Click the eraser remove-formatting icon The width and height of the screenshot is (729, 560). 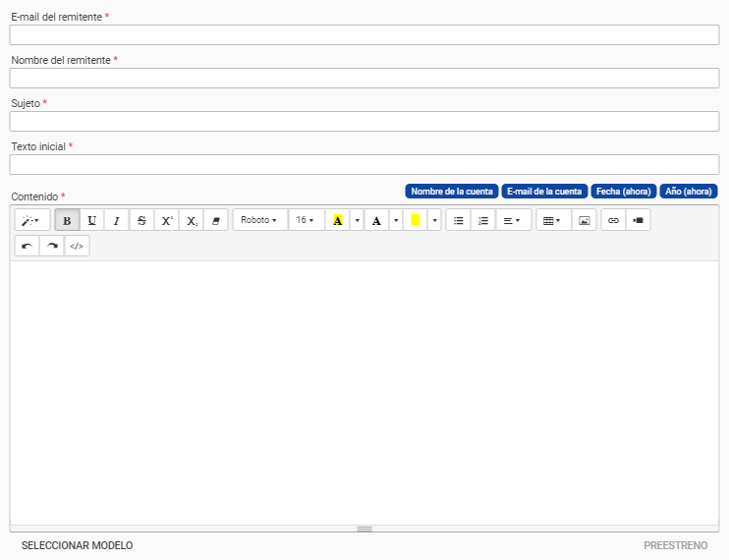pyautogui.click(x=216, y=220)
